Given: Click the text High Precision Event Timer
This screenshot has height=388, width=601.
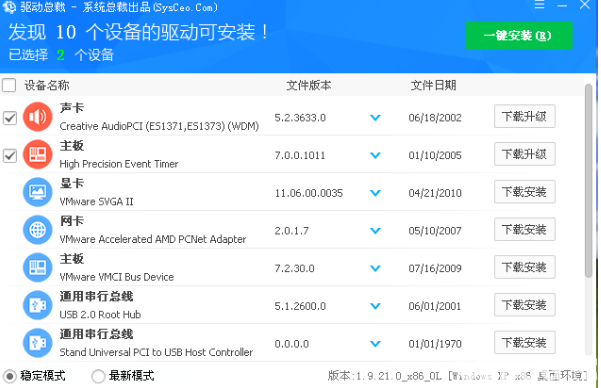Looking at the screenshot, I should tap(119, 164).
